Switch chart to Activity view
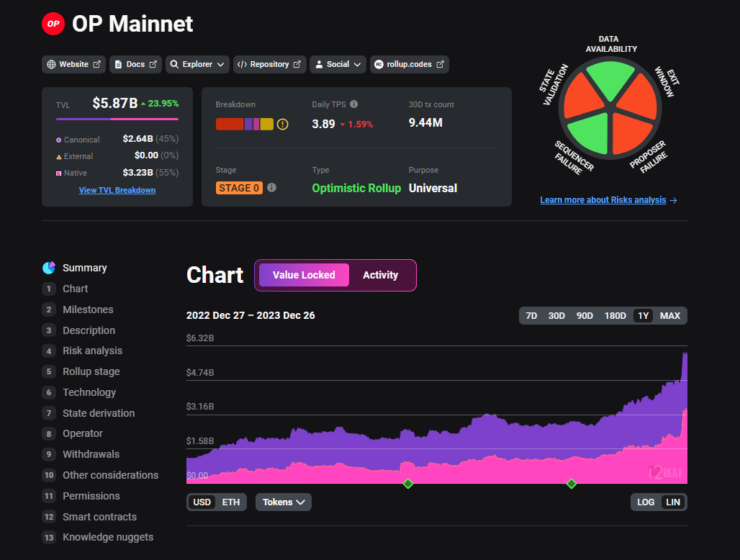The height and width of the screenshot is (560, 740). (380, 275)
